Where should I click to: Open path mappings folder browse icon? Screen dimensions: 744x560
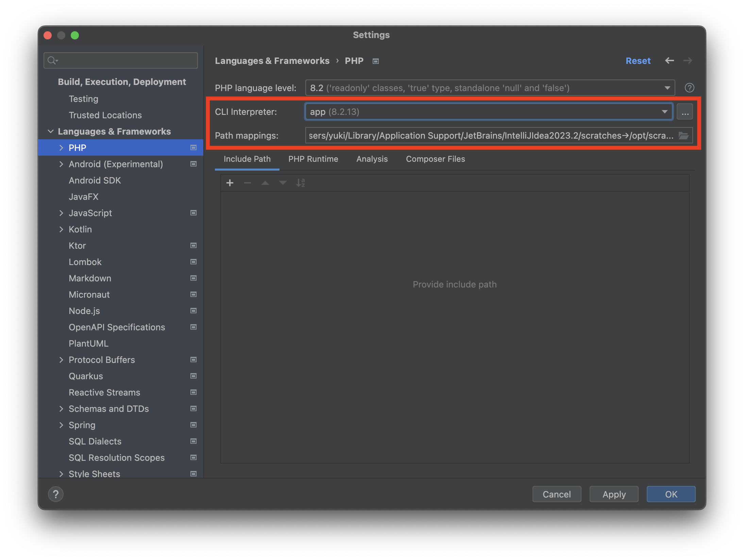point(683,136)
